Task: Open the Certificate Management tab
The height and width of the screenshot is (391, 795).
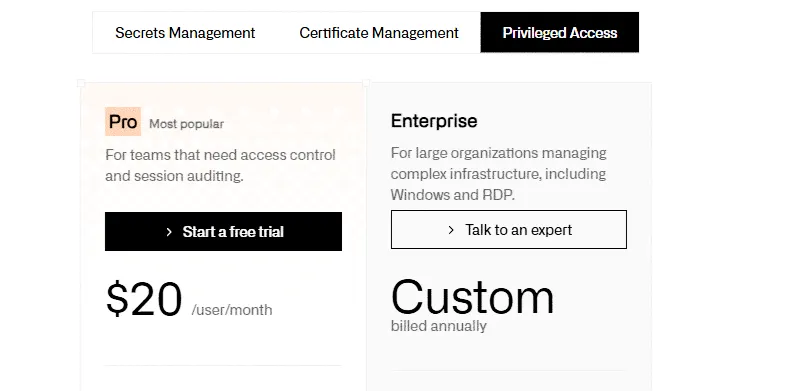Action: click(379, 33)
